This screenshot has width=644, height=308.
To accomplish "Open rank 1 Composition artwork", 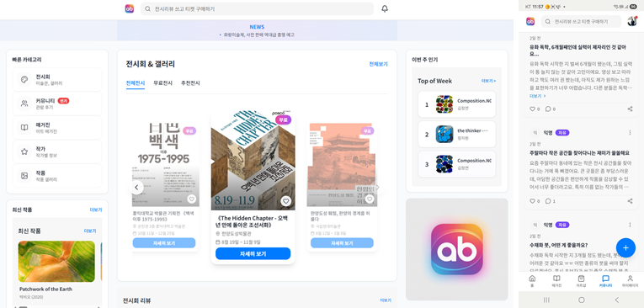I will pos(457,104).
